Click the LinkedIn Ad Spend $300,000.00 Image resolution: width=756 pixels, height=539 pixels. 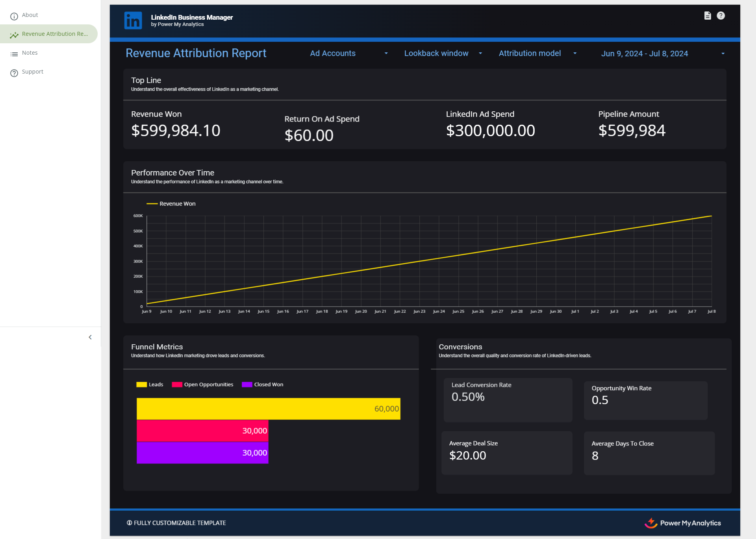tap(491, 131)
